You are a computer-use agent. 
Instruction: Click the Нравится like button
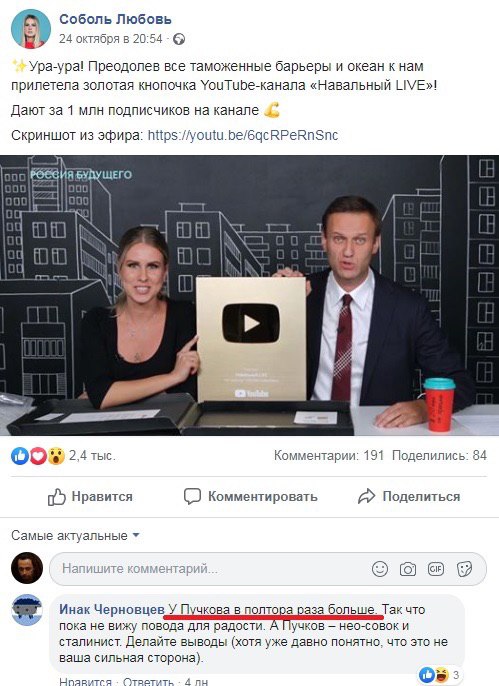(x=90, y=497)
